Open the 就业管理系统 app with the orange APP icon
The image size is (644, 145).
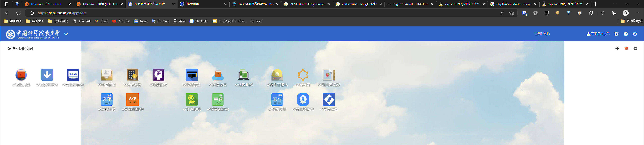coord(132,100)
